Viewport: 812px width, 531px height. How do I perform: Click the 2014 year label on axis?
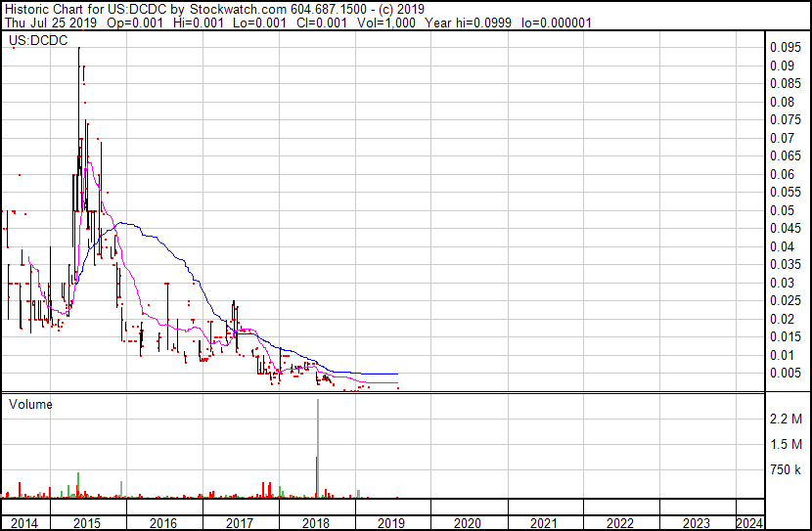[x=23, y=523]
